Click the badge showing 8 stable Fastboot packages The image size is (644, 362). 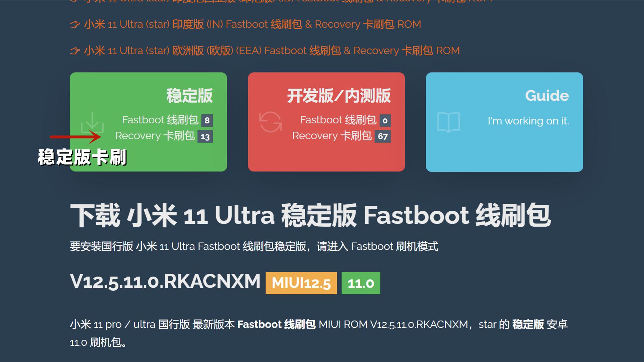coord(207,121)
